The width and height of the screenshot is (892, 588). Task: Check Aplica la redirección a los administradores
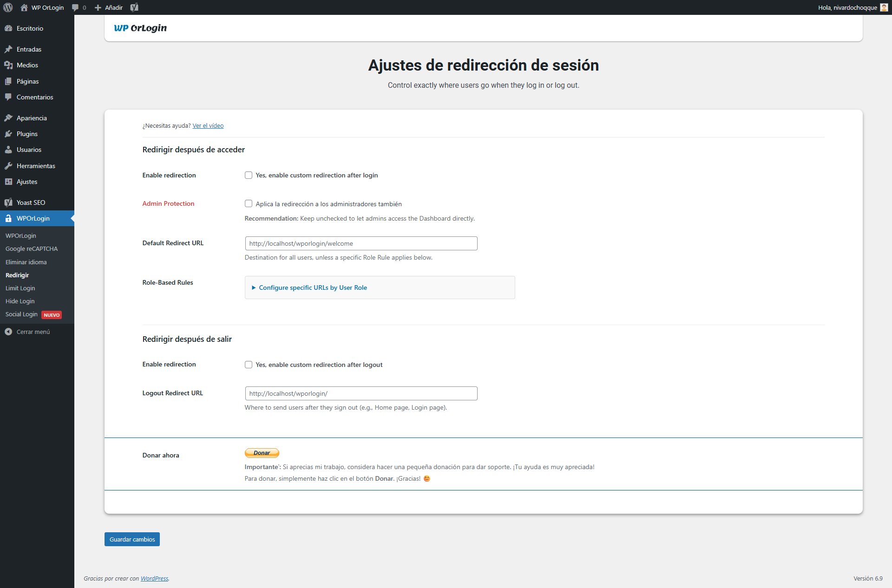[x=249, y=203]
